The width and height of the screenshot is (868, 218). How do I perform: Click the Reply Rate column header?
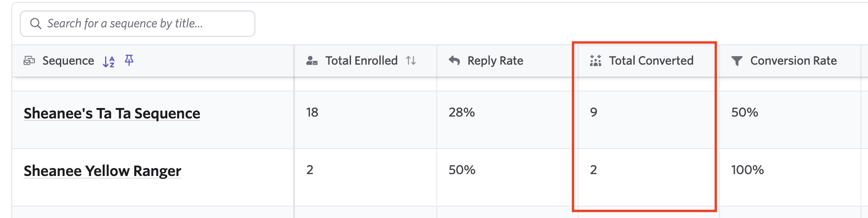(495, 61)
